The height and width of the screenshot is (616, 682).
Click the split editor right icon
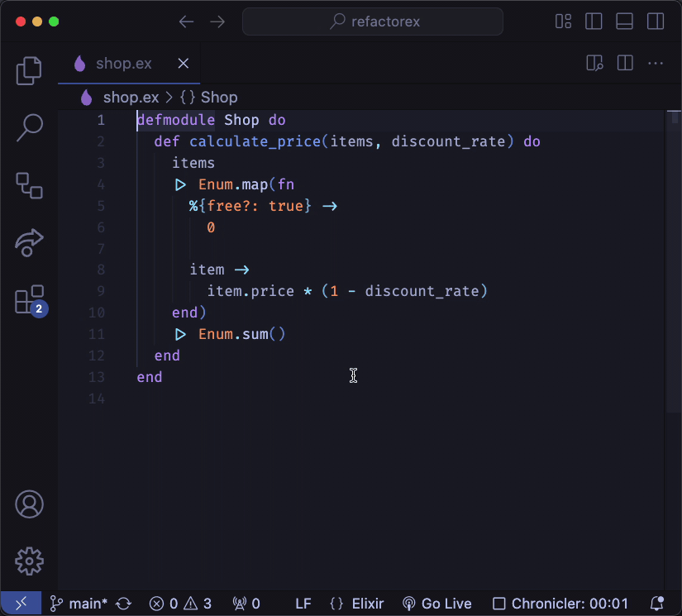[625, 64]
